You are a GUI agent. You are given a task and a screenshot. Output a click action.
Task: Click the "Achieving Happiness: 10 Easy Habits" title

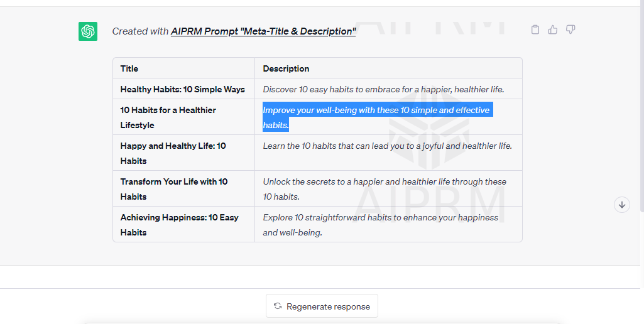179,224
